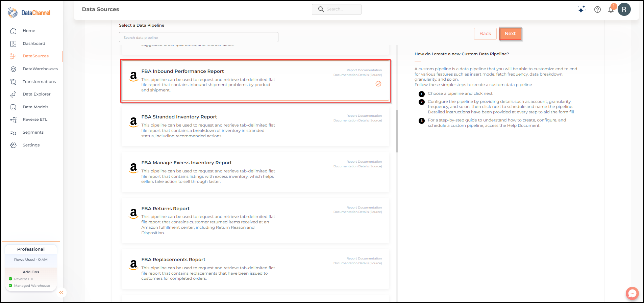This screenshot has width=644, height=303.
Task: Open Dashboard menu item
Action: click(34, 44)
